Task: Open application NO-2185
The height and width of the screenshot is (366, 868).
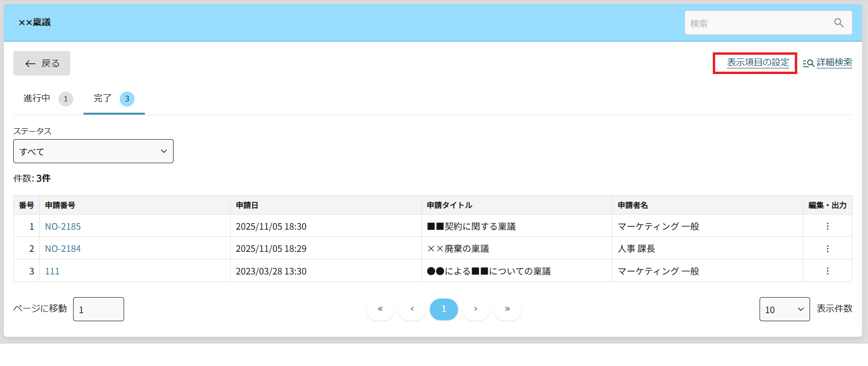Action: coord(63,226)
